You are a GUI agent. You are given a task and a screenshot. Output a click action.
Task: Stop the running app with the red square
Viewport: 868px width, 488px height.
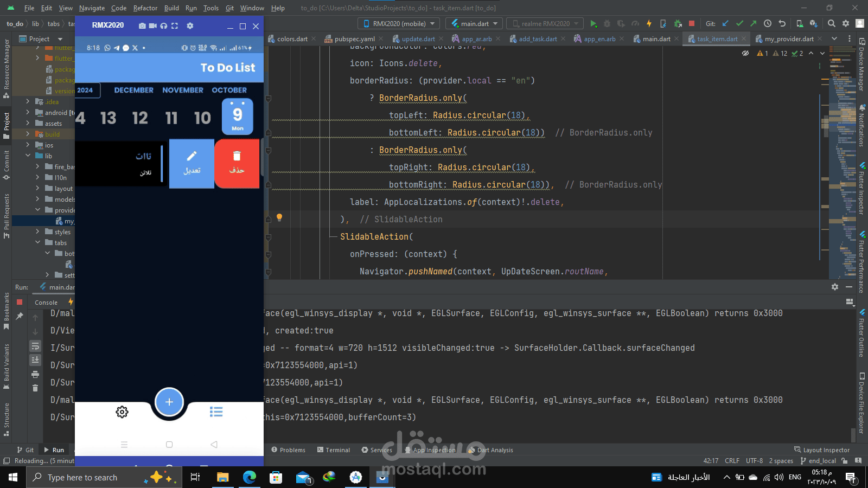692,23
